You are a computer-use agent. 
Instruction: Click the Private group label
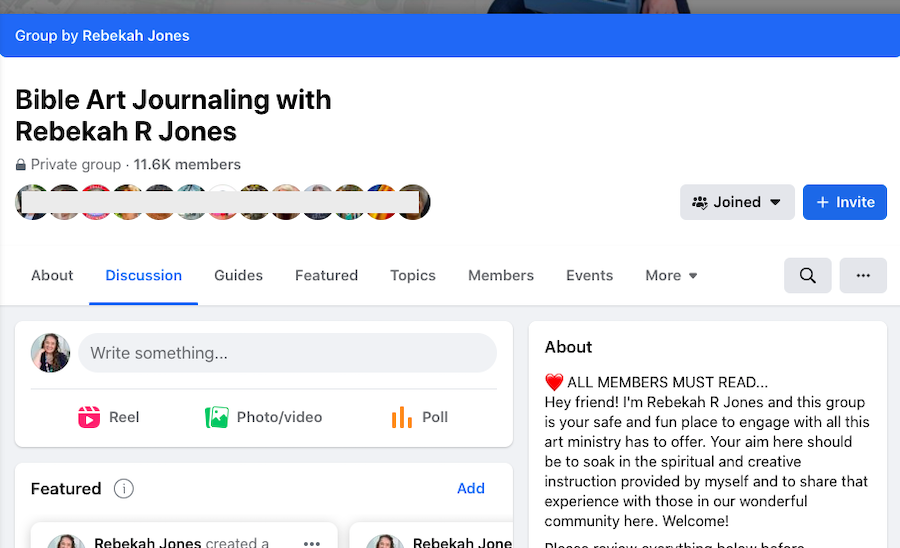point(76,165)
